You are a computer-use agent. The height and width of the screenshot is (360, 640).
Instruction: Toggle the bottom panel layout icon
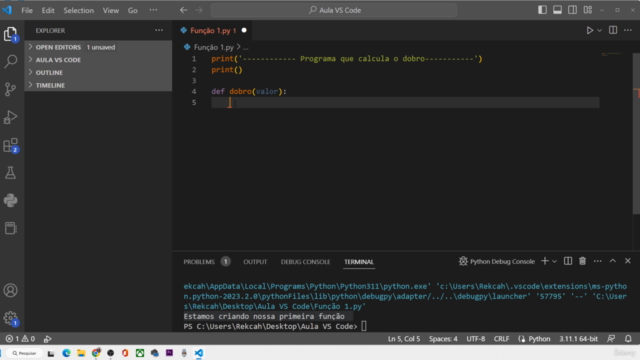(x=557, y=10)
